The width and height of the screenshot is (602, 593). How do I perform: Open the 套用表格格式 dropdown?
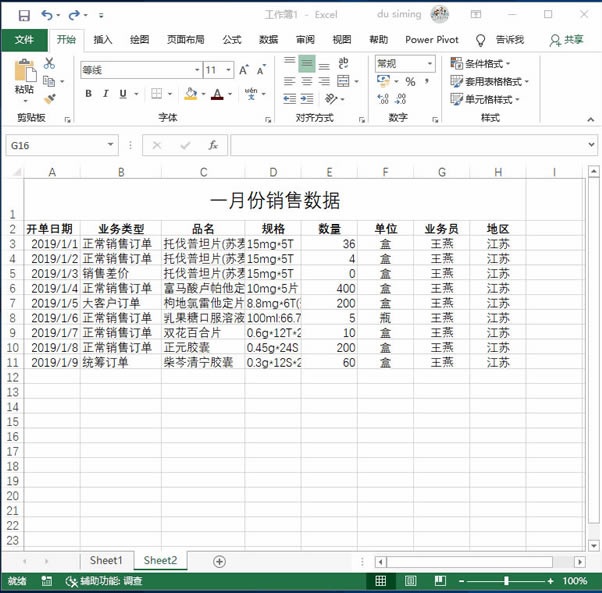[x=490, y=81]
